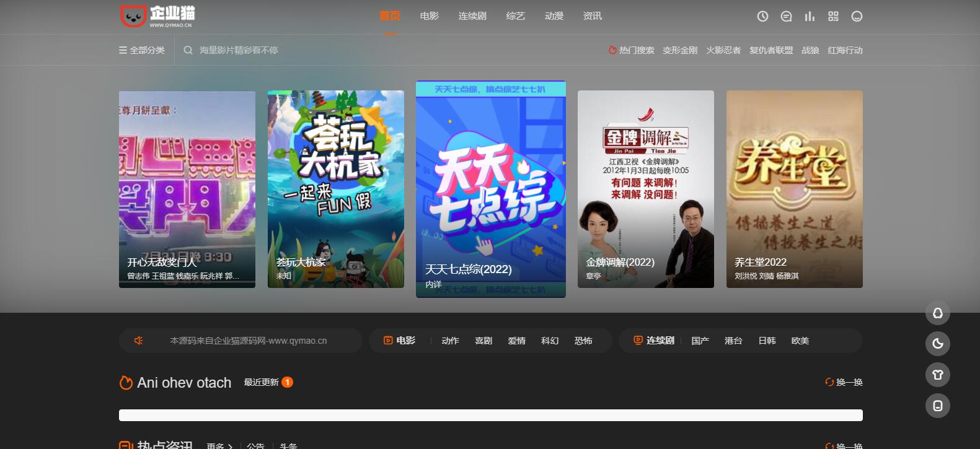Filter movies by 恐怖

point(583,341)
